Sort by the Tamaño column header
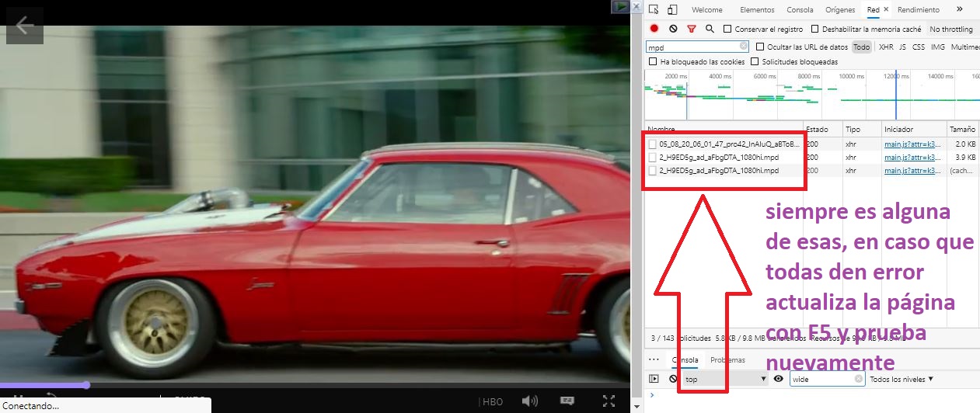The height and width of the screenshot is (413, 980). pyautogui.click(x=962, y=129)
